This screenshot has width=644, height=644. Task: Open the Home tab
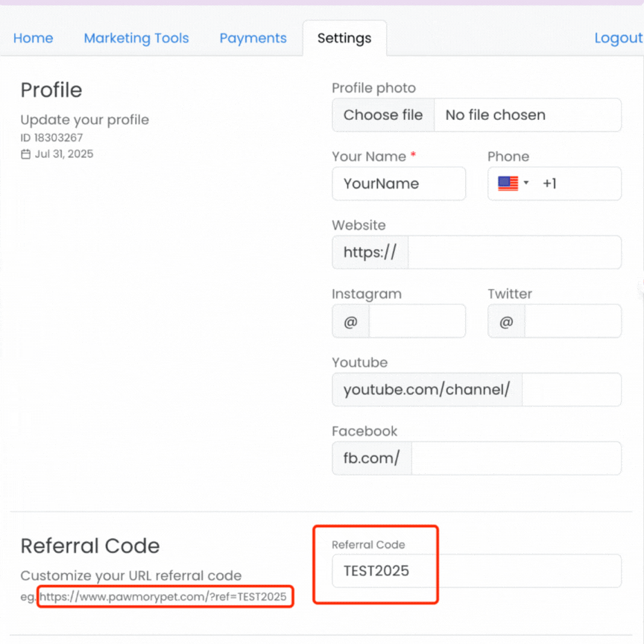(x=34, y=38)
